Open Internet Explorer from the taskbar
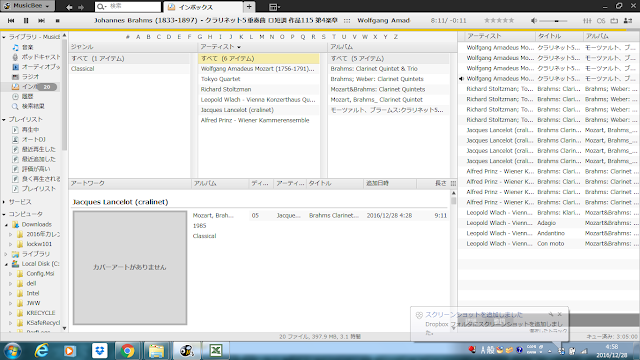640x360 pixels. [41, 351]
